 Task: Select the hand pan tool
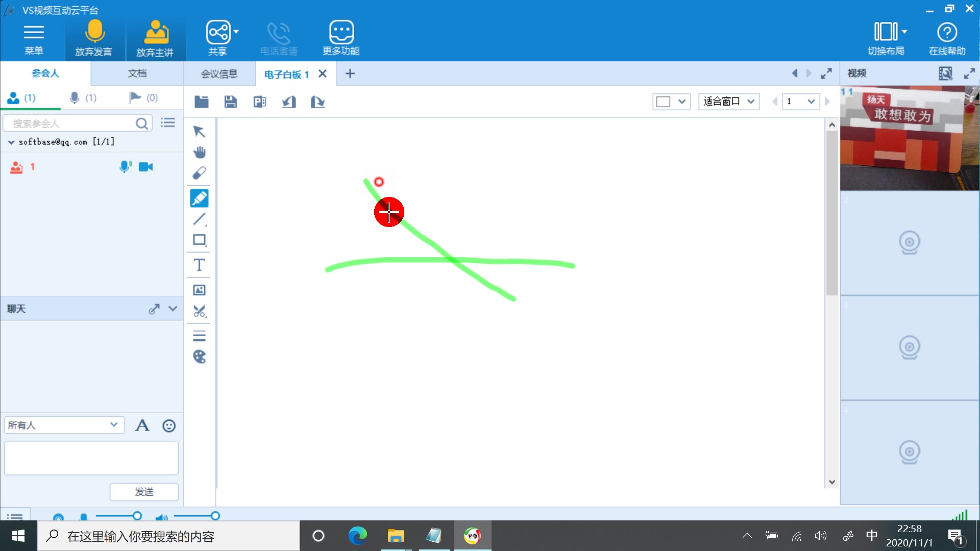[x=199, y=152]
